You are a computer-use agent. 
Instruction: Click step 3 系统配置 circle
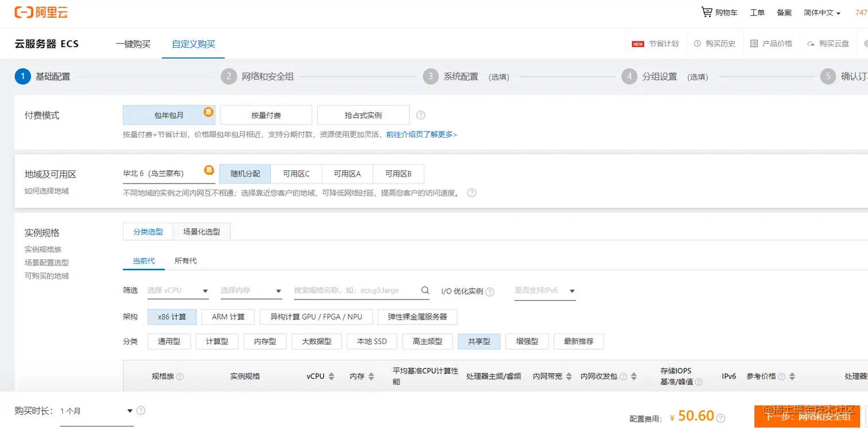tap(431, 76)
